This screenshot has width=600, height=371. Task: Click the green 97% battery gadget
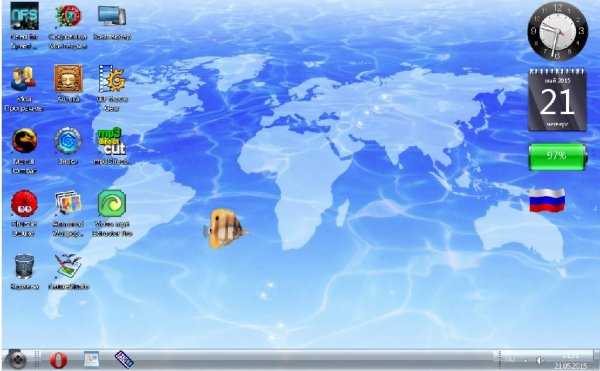click(x=557, y=156)
